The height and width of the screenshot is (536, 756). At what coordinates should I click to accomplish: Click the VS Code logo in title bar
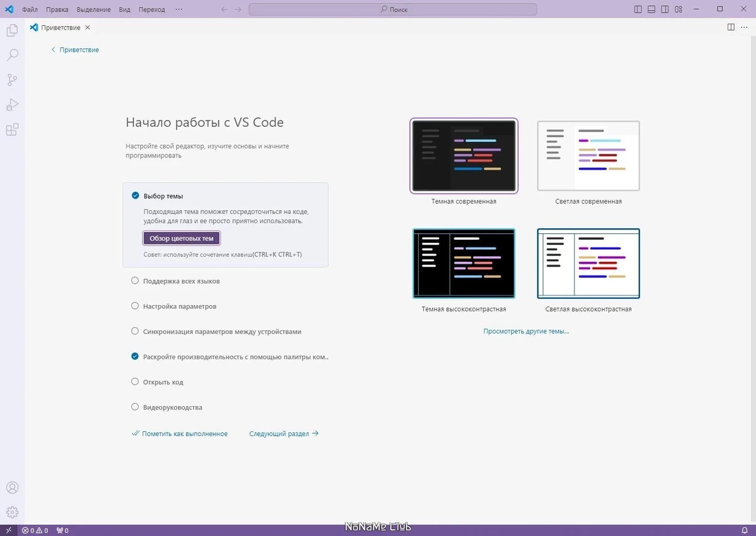(9, 9)
